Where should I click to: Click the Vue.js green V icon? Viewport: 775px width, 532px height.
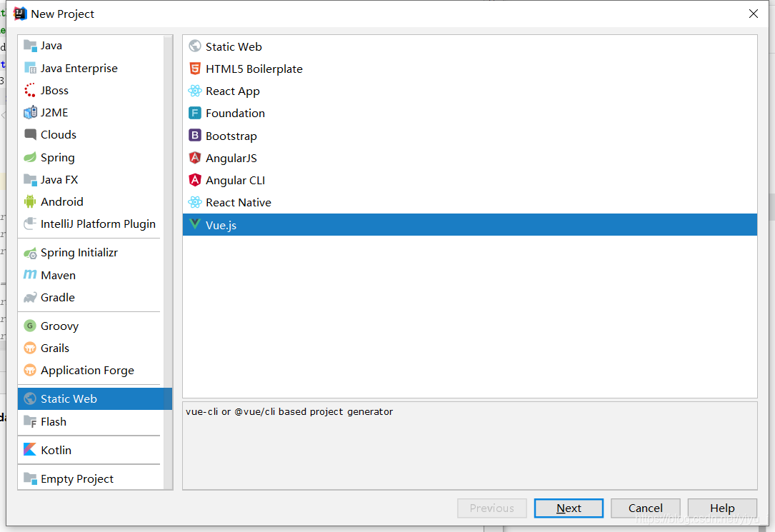click(195, 225)
